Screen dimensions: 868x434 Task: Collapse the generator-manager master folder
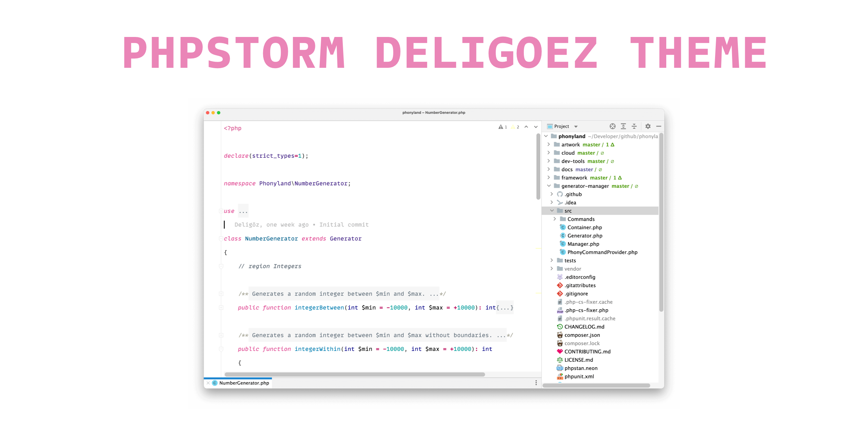tap(546, 185)
